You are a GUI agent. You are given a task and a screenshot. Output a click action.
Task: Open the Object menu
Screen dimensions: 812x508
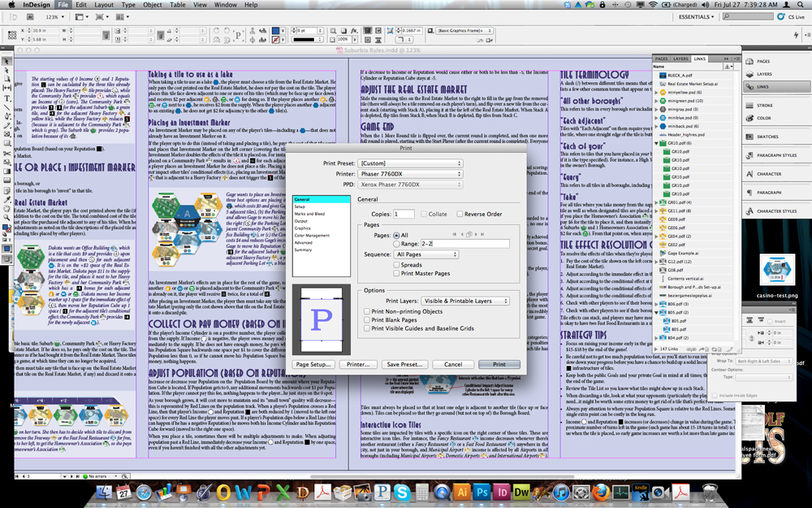coord(153,5)
